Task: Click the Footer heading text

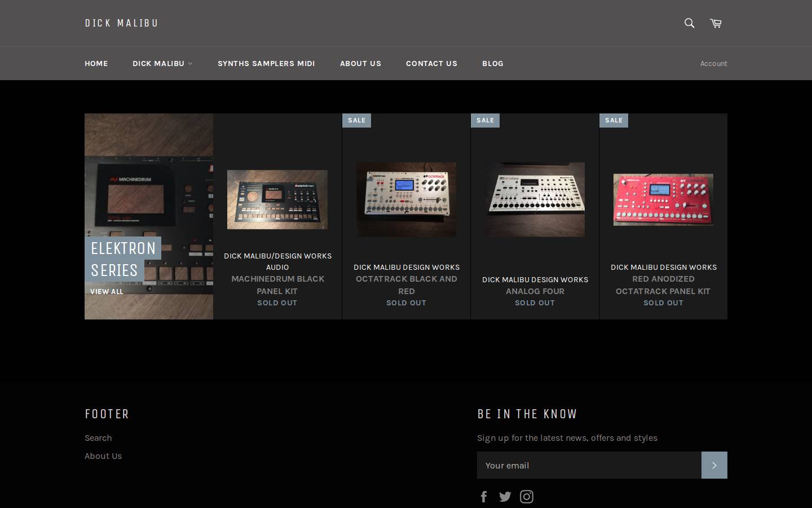Action: point(107,414)
